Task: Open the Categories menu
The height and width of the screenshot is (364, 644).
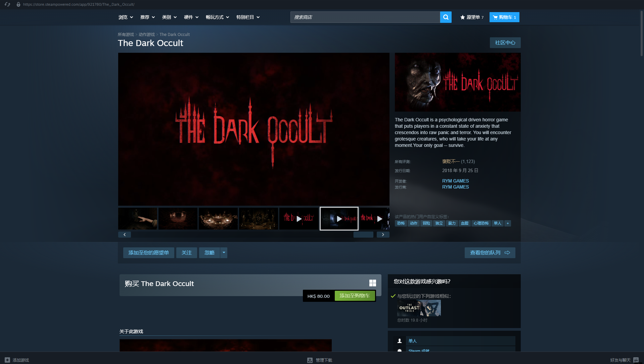Action: (169, 17)
